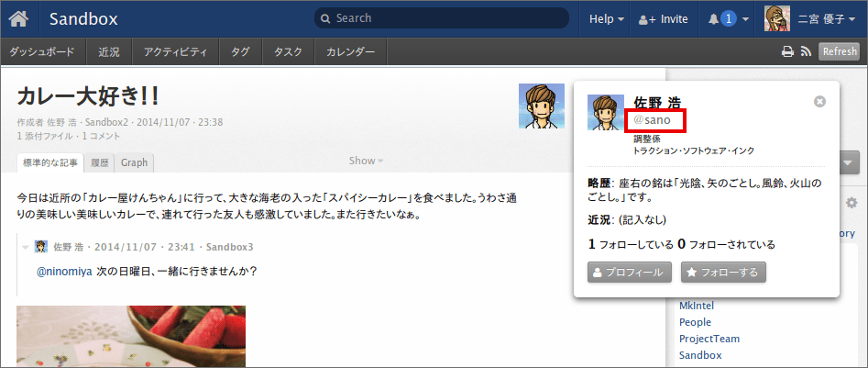The width and height of the screenshot is (868, 368).
Task: Open the Help dropdown menu
Action: point(607,19)
